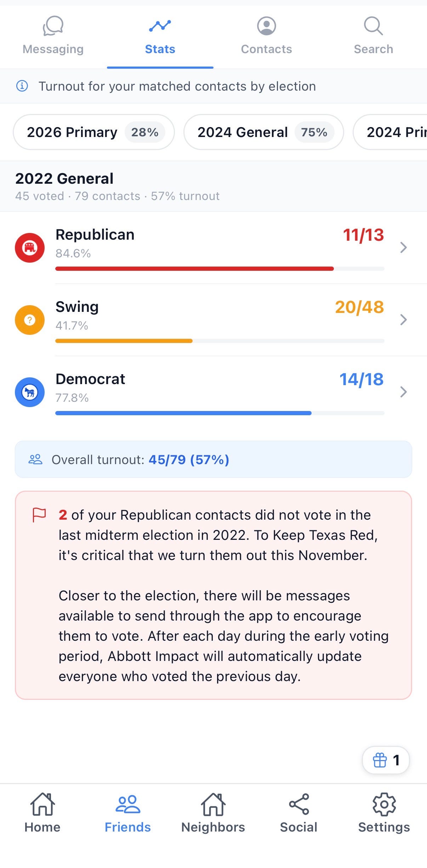Open the Social share icon
Screen dimensions: 427x868
[x=299, y=804]
